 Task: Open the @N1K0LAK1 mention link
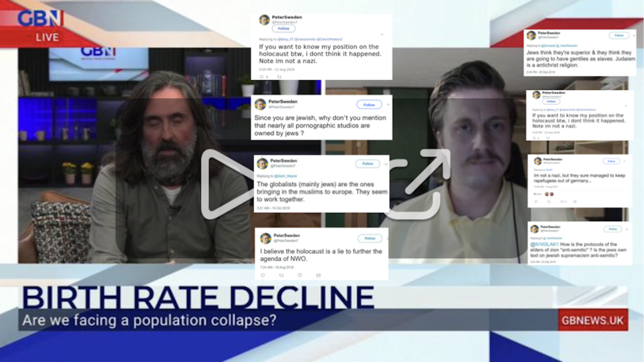544,244
